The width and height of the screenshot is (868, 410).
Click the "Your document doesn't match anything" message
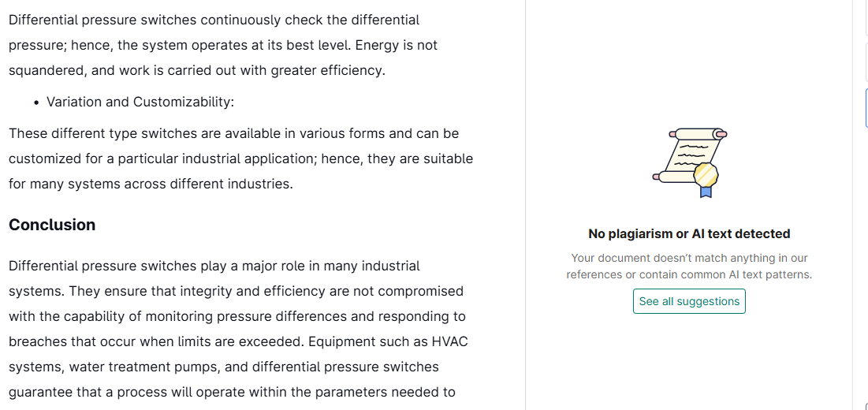pyautogui.click(x=689, y=266)
